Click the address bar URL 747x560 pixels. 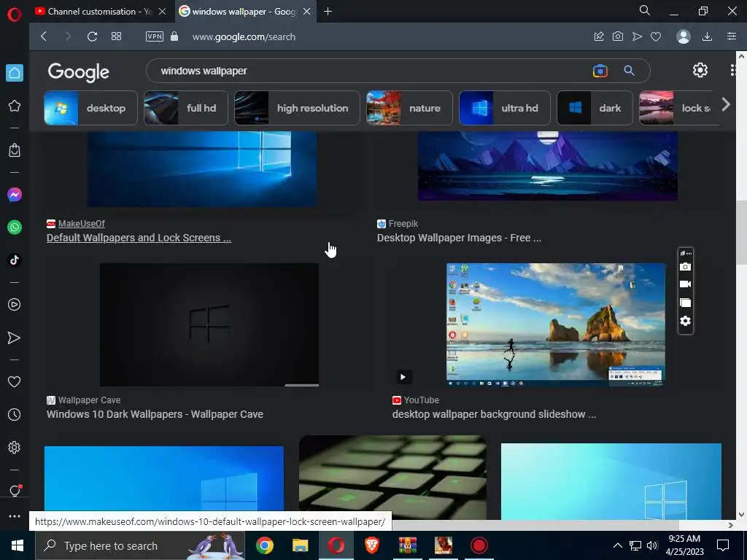tap(244, 36)
